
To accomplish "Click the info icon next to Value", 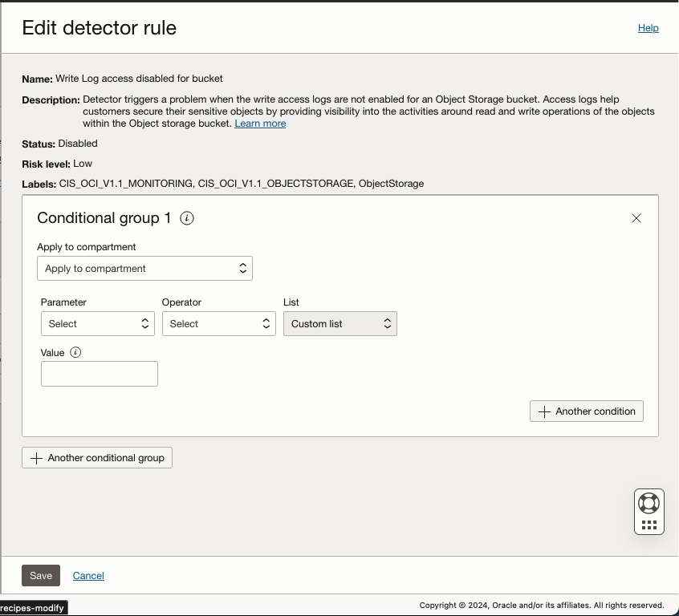I will coord(75,351).
